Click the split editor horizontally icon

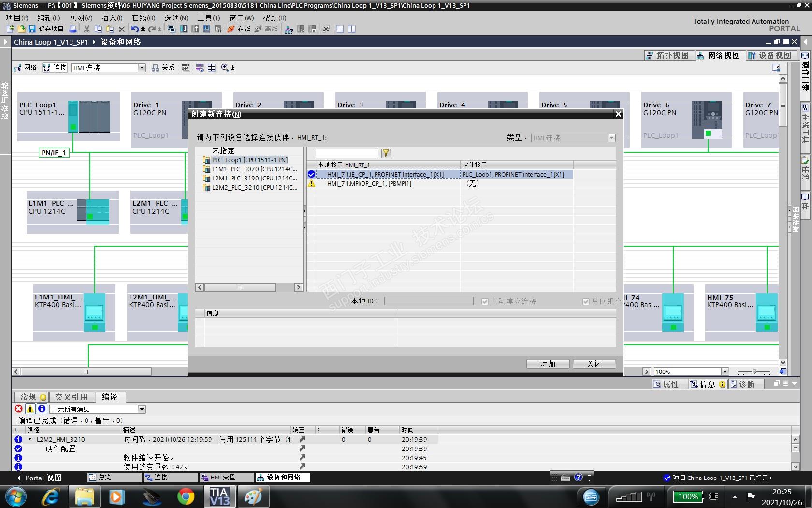click(340, 29)
